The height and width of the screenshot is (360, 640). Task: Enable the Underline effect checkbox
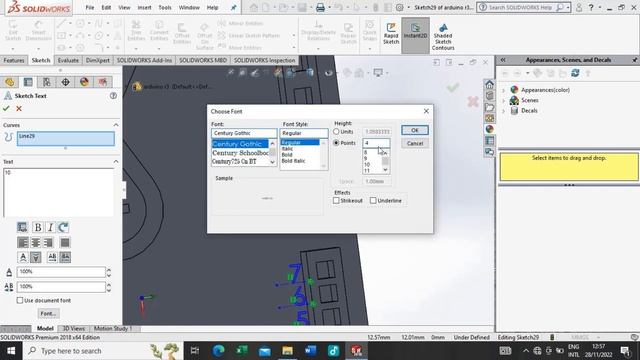click(x=373, y=200)
